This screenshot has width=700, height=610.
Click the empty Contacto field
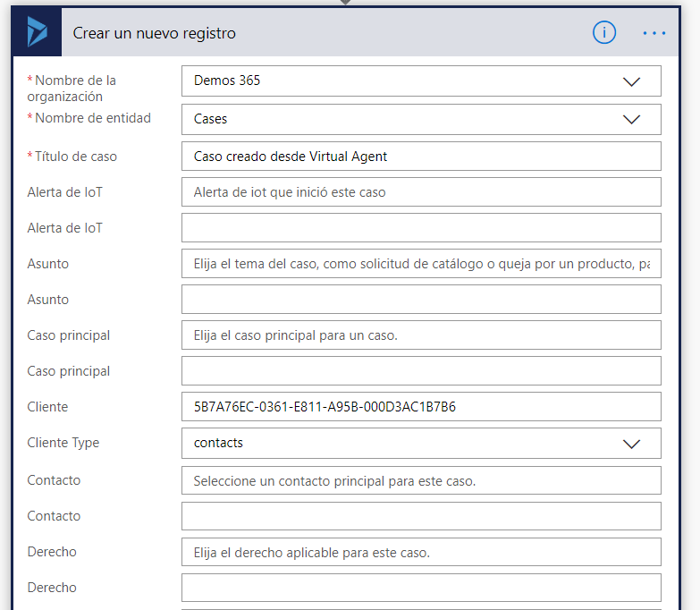coord(420,516)
